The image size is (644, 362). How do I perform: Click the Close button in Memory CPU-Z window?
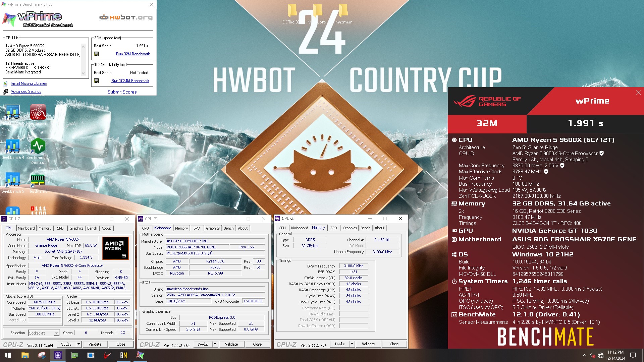pos(394,344)
